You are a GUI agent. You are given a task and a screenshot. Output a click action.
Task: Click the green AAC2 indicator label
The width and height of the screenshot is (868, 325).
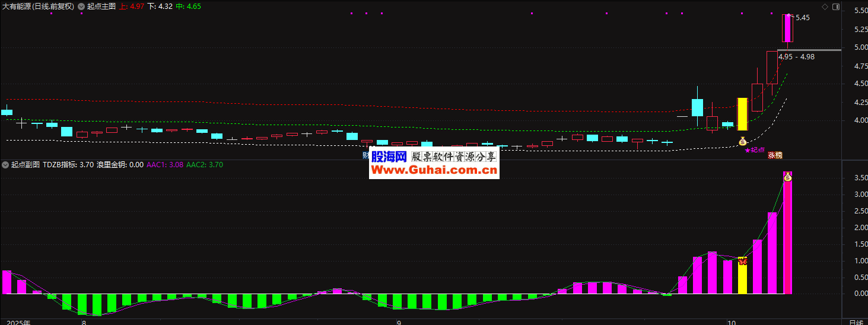[205, 165]
